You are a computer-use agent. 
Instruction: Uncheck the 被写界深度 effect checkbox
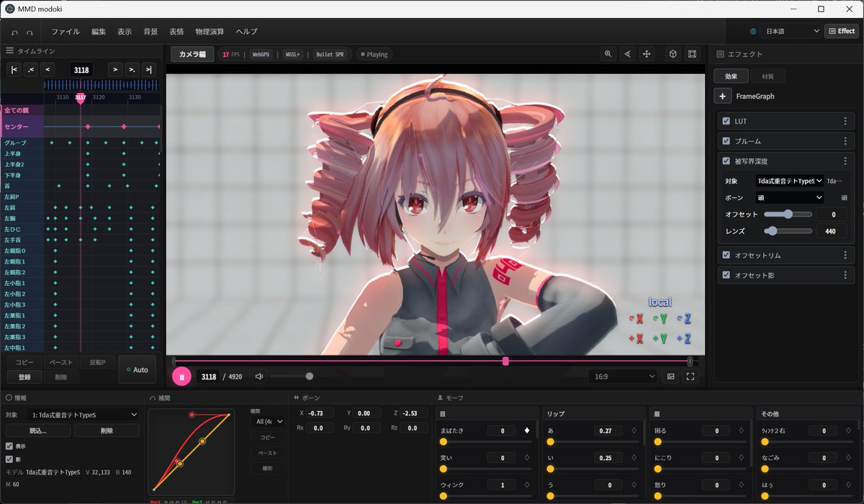tap(726, 161)
